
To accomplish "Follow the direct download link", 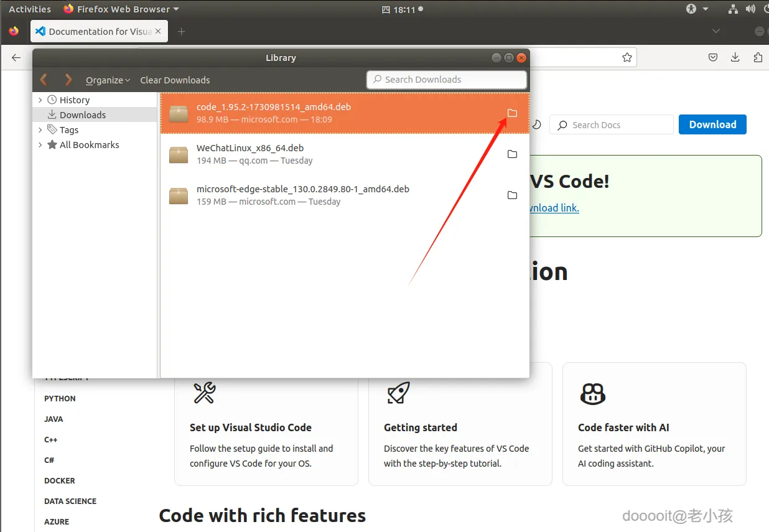I will [x=554, y=208].
